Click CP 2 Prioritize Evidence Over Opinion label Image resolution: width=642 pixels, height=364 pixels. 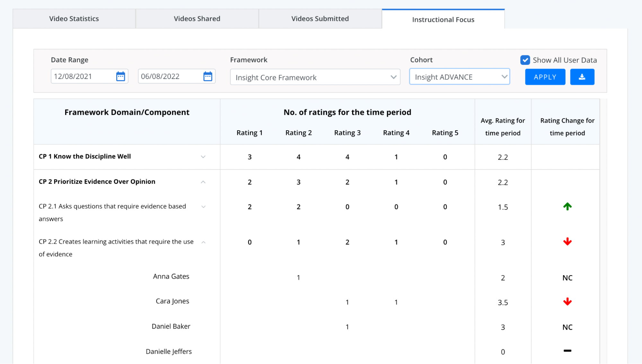[x=97, y=181]
